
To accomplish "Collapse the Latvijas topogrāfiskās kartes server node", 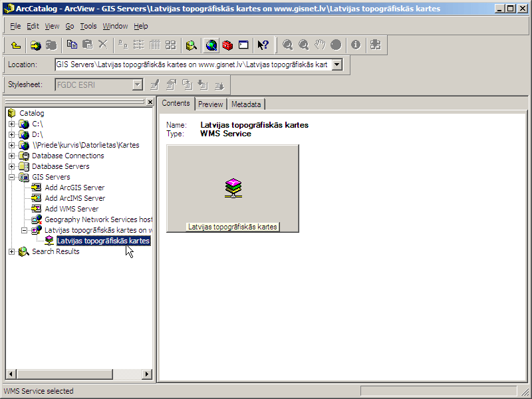I will tap(24, 230).
